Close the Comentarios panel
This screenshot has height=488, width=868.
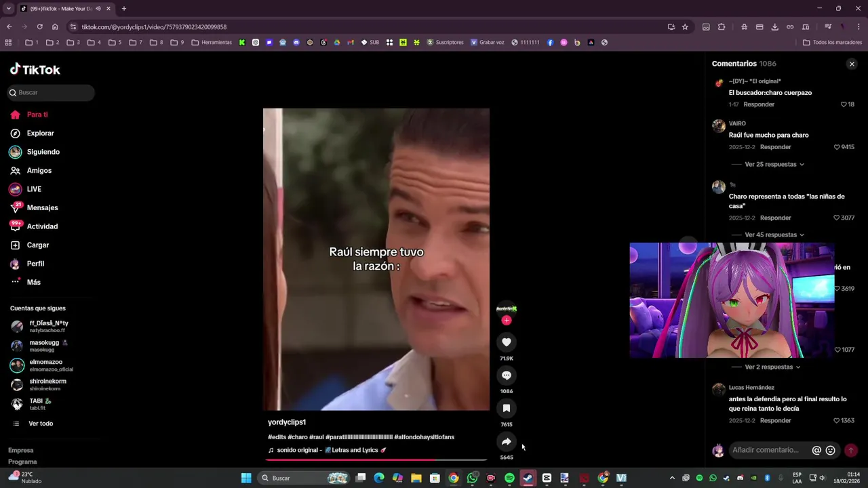click(x=852, y=64)
